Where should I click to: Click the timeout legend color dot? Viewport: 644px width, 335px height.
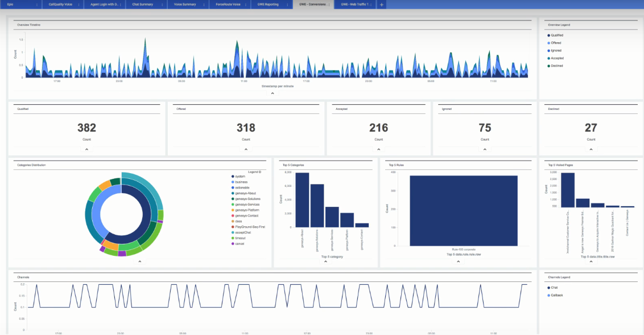point(233,238)
